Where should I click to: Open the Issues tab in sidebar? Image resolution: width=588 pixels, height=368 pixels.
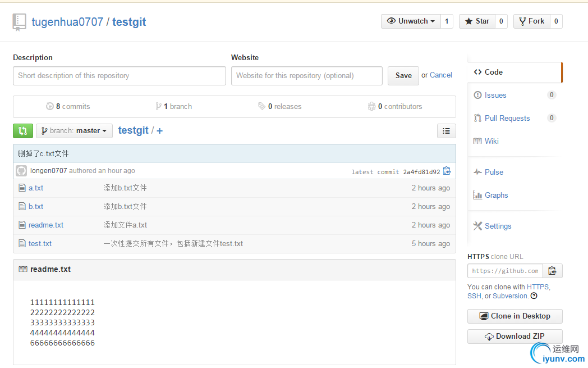495,95
